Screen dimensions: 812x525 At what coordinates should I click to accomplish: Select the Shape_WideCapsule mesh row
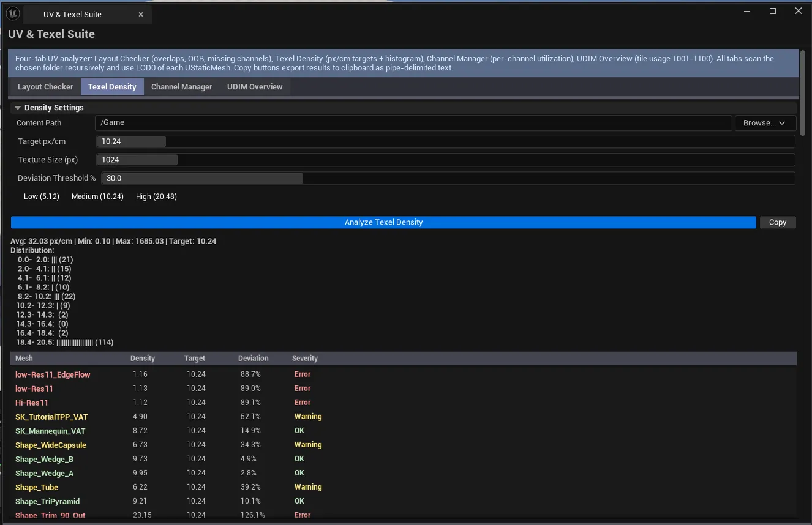click(x=404, y=445)
